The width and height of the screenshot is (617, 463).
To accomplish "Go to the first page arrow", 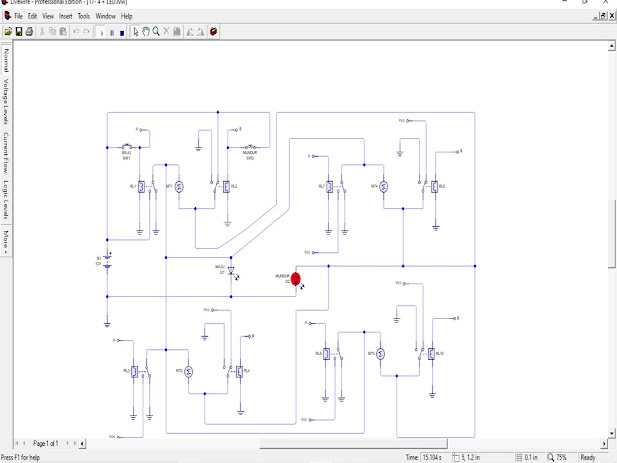I will [x=17, y=443].
